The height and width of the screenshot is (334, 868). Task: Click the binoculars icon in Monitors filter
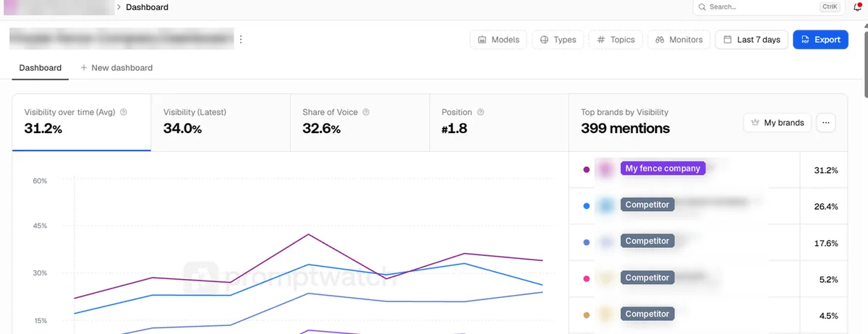(x=660, y=40)
